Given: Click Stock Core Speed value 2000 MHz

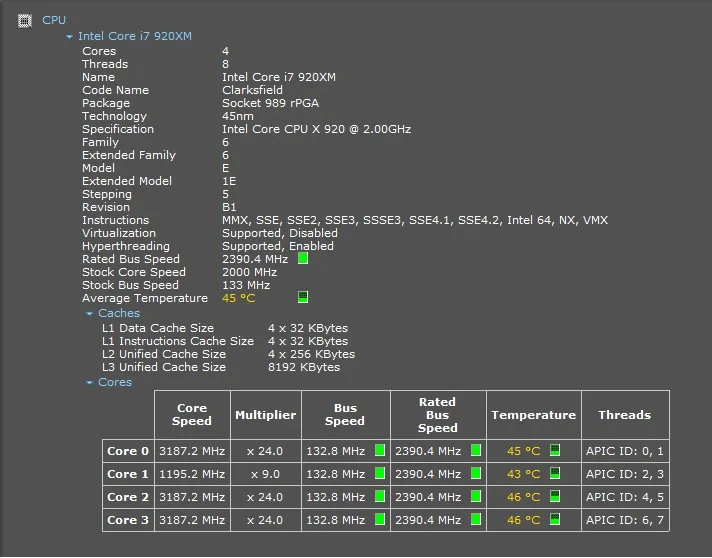Looking at the screenshot, I should coord(249,272).
